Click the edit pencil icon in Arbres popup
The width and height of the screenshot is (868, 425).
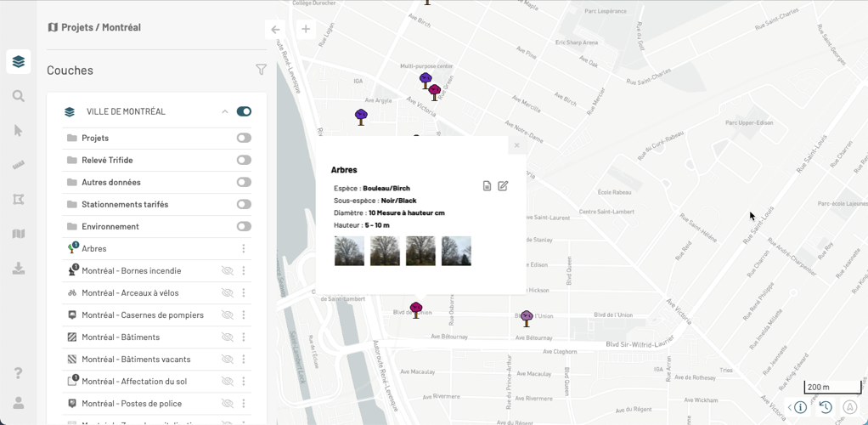click(x=503, y=186)
